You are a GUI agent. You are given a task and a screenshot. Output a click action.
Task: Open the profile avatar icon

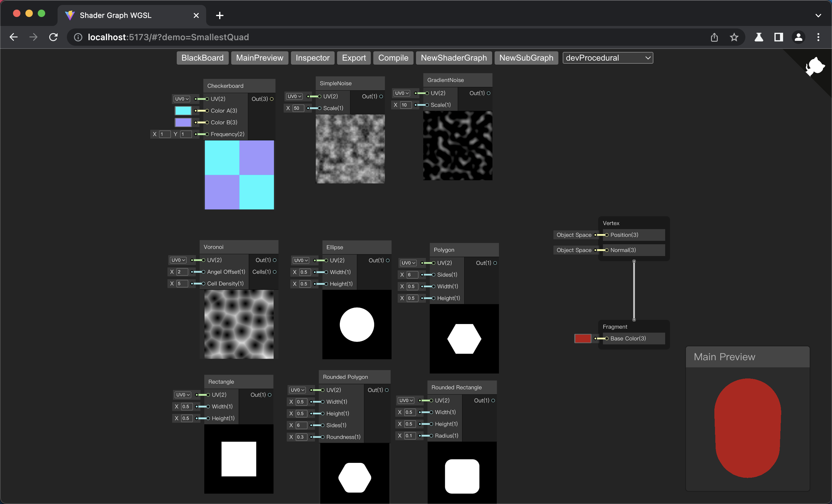coord(798,37)
